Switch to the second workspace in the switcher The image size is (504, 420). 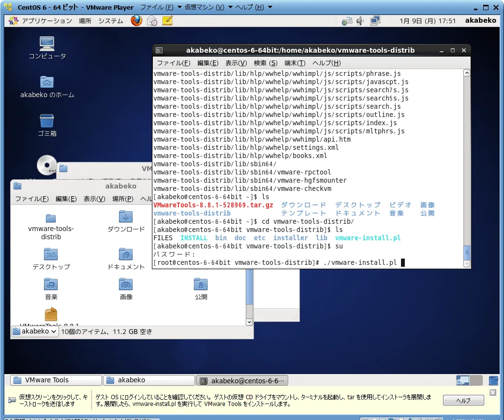[x=475, y=380]
